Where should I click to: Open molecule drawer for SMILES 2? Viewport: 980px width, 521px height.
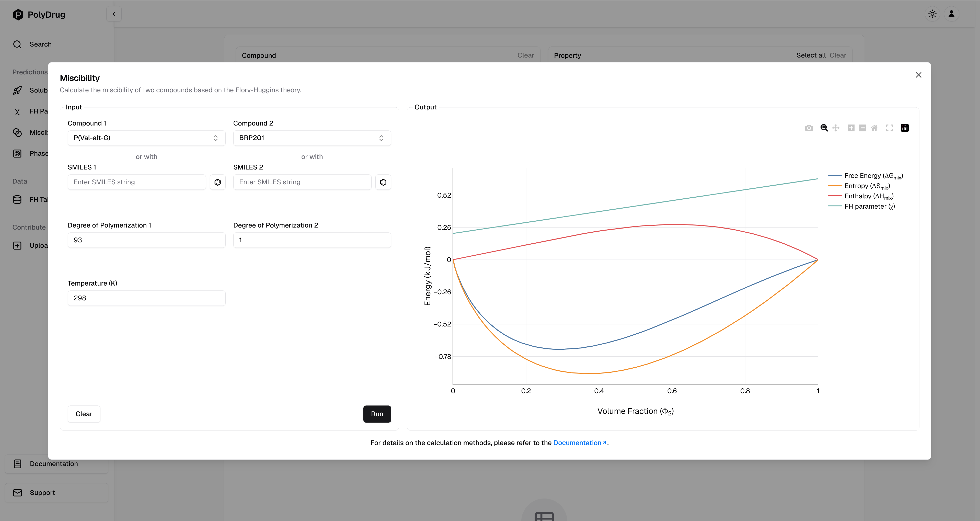tap(383, 182)
